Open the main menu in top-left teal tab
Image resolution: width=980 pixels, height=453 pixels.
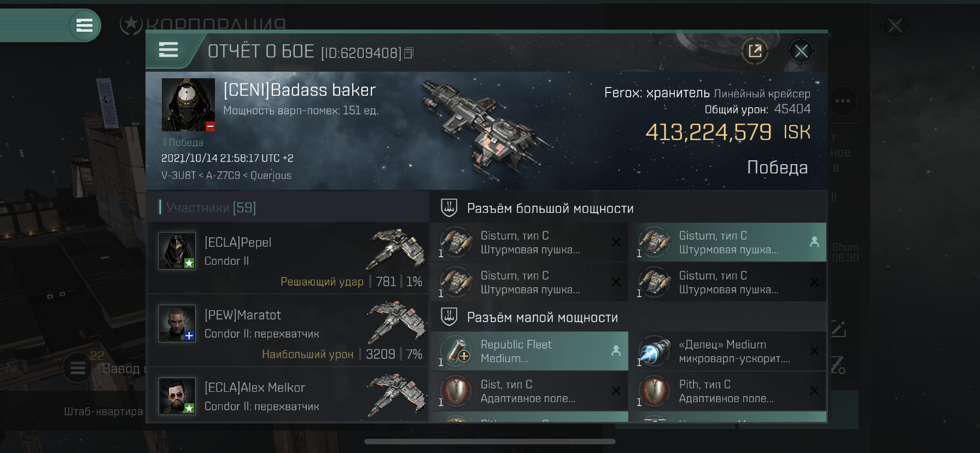tap(84, 25)
